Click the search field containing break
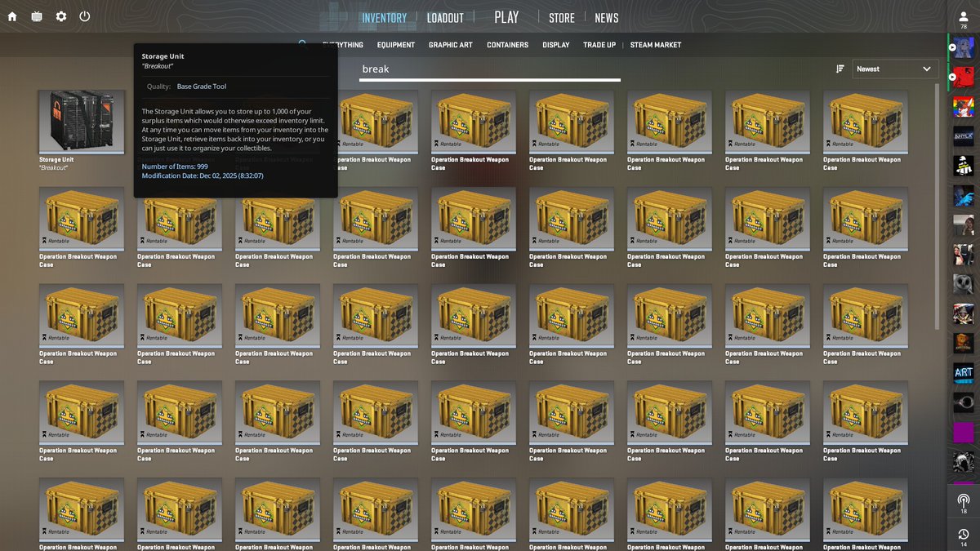This screenshot has height=551, width=980. [491, 69]
